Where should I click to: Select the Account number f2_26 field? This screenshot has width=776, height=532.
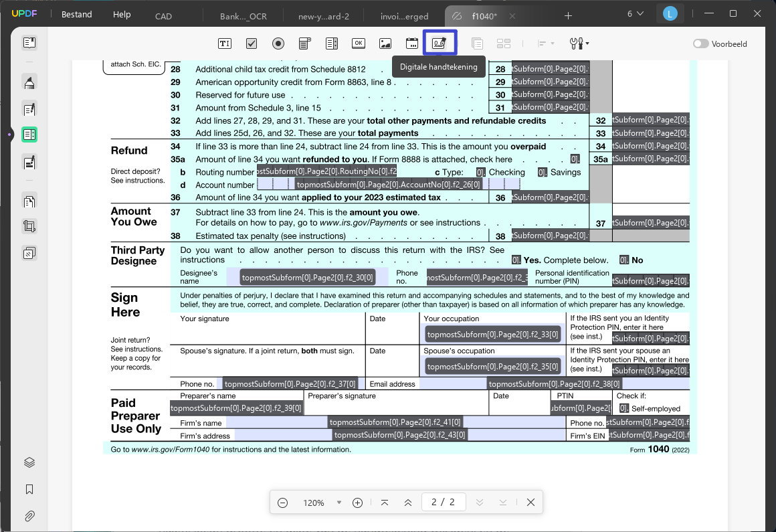click(x=389, y=184)
